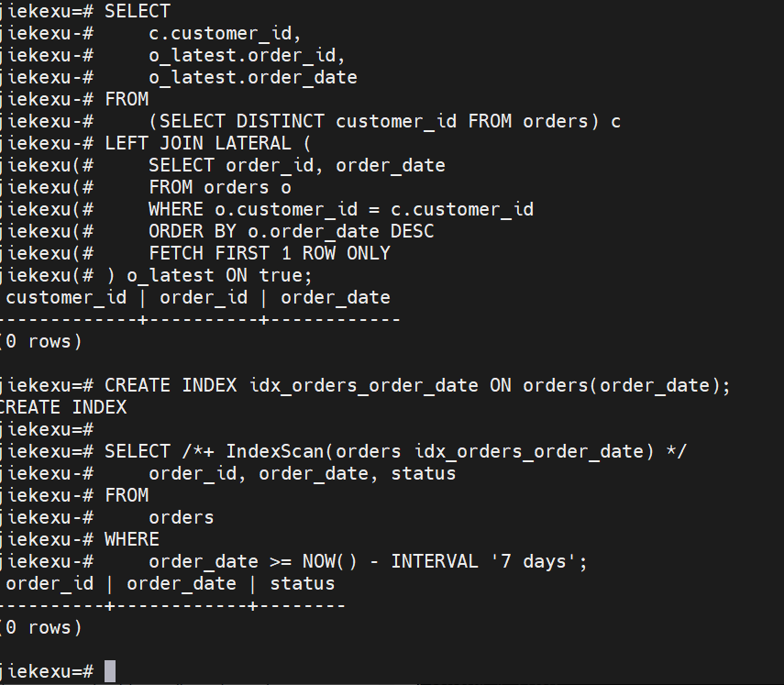Click the c.customer_id, select column line
Screen dimensions: 784x685
(x=225, y=33)
